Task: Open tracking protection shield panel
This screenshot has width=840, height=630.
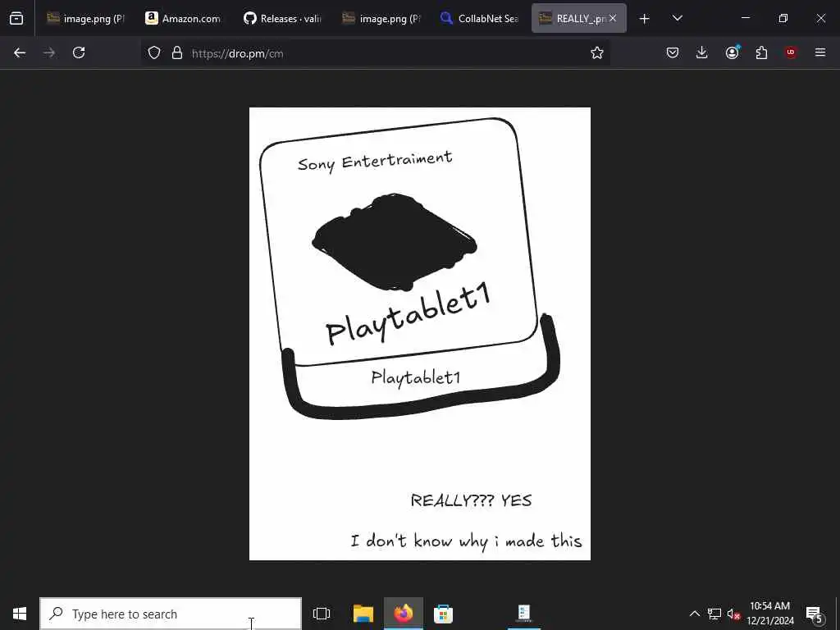Action: [154, 52]
